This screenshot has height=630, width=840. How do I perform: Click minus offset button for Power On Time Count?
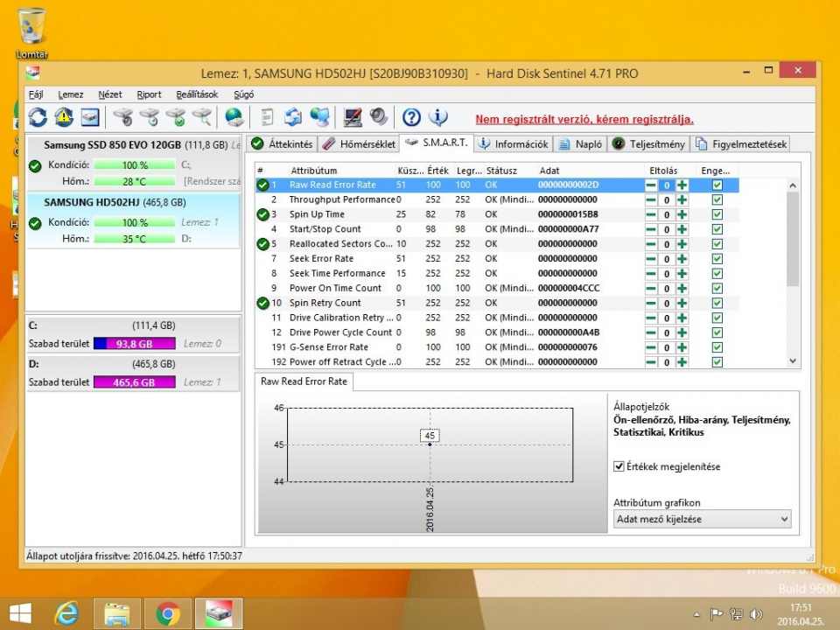(651, 288)
